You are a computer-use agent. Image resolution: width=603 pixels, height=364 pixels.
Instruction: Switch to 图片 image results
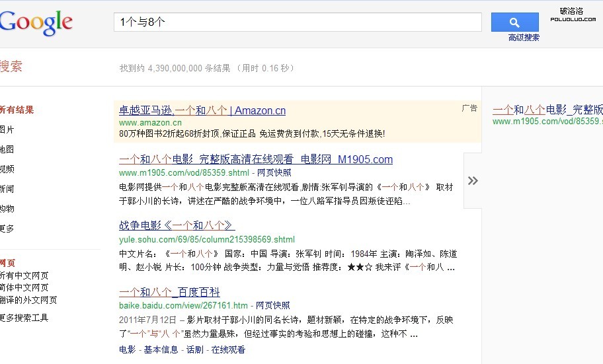[x=7, y=129]
